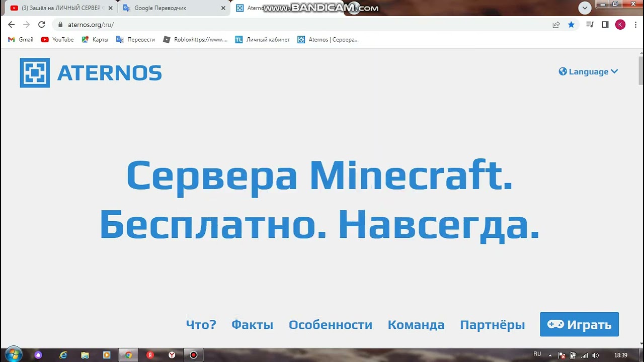644x362 pixels.
Task: Click the Aternos logo in the header
Action: coord(91,73)
